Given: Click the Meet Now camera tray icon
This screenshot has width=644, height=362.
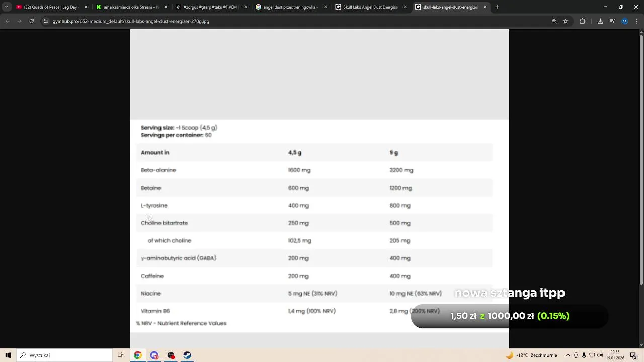Looking at the screenshot, I should click(576, 355).
